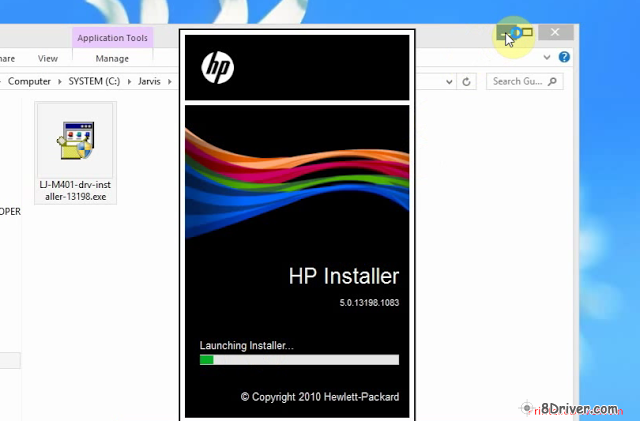Select Computer in the address breadcrumb
Screen dimensions: 640x421
(29, 81)
